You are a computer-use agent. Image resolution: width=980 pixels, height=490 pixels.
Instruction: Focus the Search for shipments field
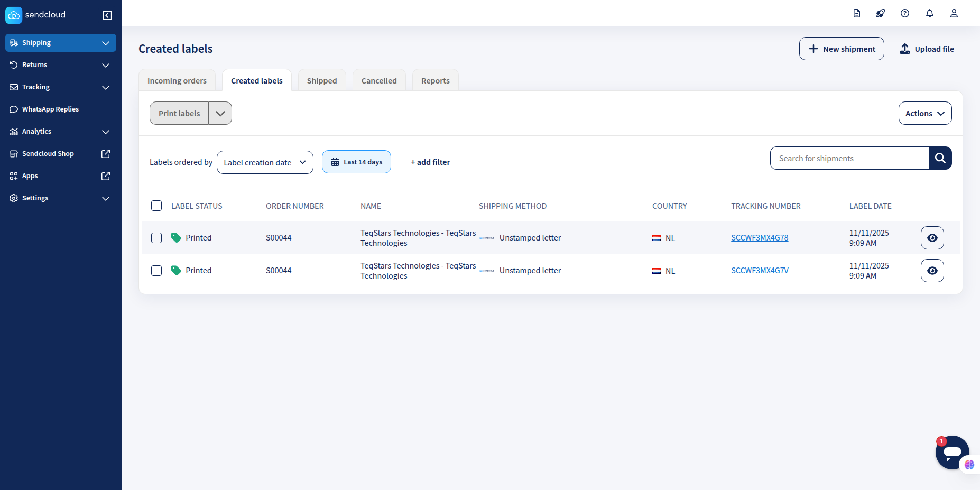click(849, 158)
